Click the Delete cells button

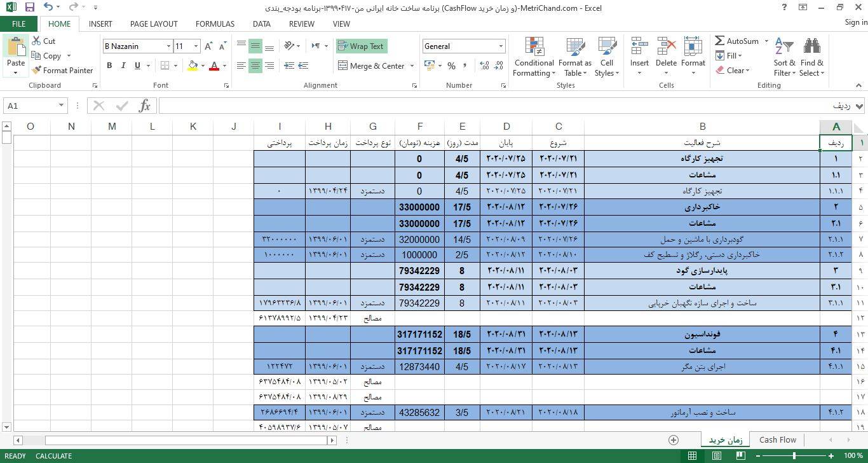click(666, 57)
